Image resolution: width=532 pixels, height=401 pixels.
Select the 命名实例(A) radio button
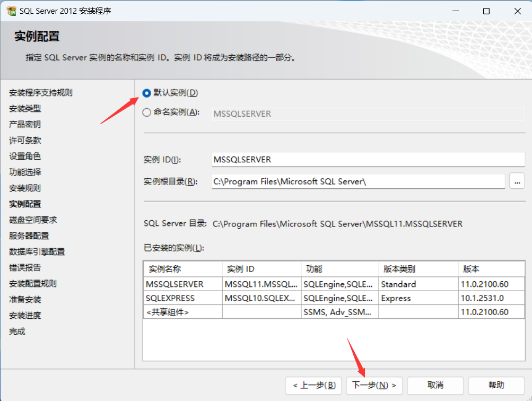(x=146, y=112)
